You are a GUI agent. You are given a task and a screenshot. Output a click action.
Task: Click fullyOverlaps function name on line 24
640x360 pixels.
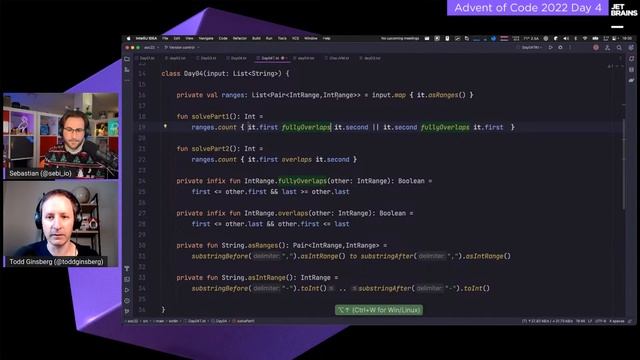[x=302, y=181]
